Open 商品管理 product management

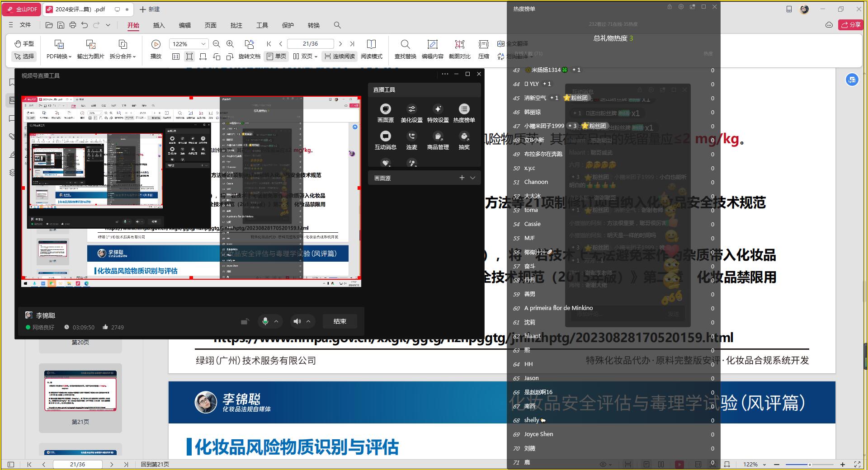point(438,140)
